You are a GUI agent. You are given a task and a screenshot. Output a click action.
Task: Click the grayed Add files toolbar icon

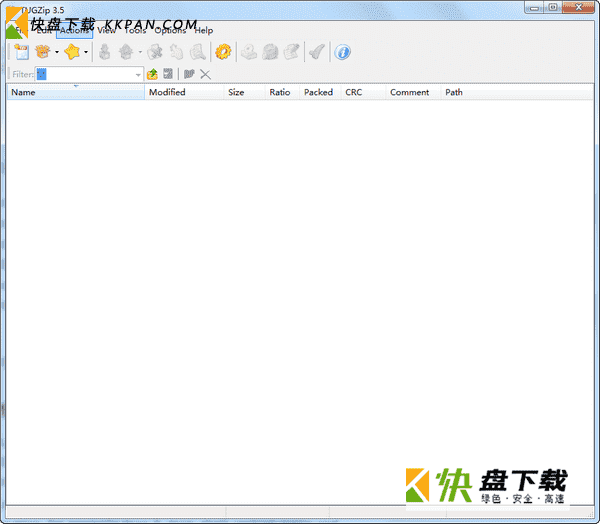point(104,52)
